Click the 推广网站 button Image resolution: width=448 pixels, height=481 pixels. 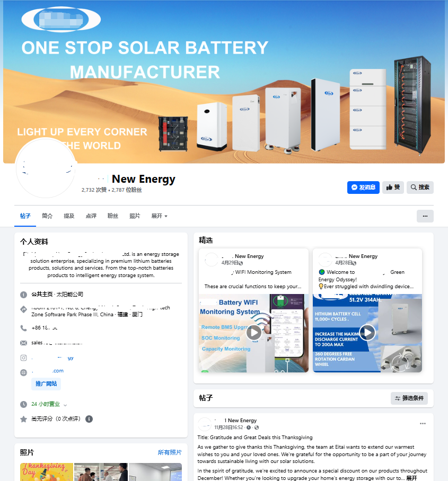click(x=46, y=384)
